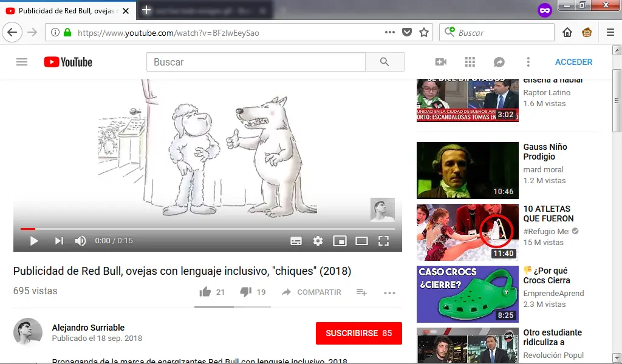Open more actions dots below video
The height and width of the screenshot is (364, 622).
pos(389,293)
